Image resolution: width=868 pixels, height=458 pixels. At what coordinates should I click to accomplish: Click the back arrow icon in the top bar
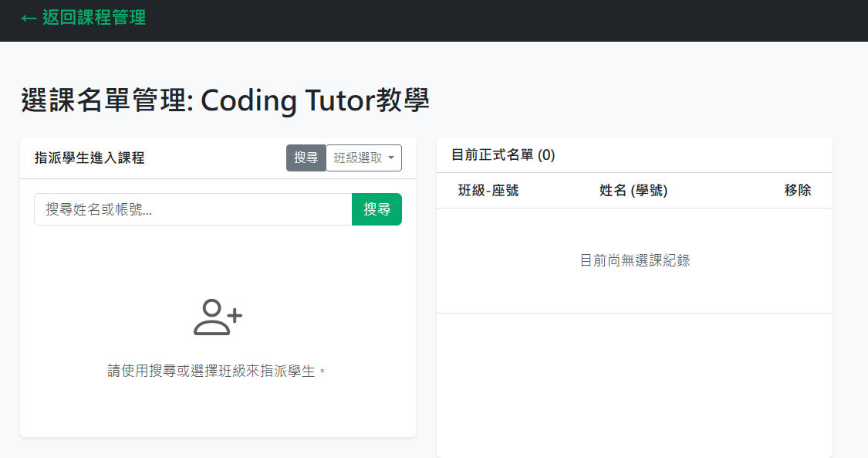point(29,18)
